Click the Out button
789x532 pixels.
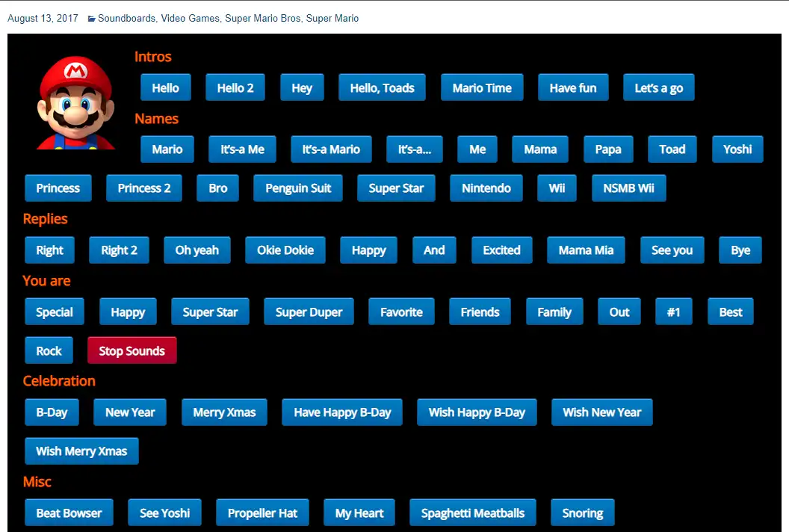click(619, 312)
